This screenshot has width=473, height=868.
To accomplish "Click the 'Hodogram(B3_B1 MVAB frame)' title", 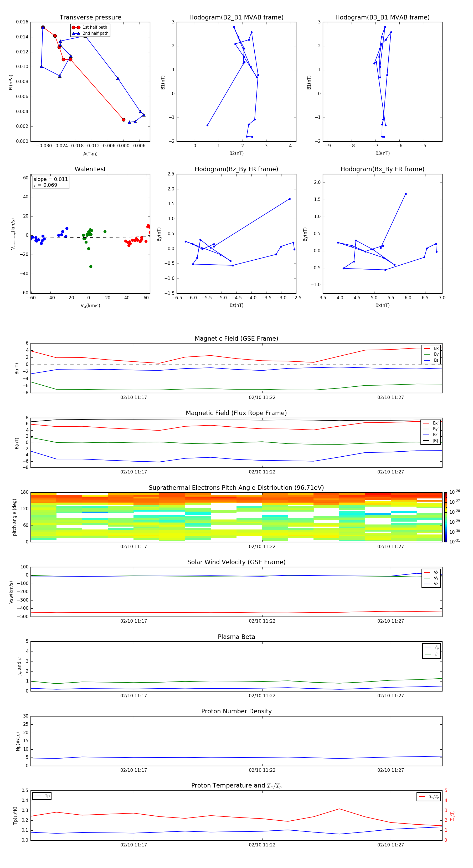I will [382, 18].
